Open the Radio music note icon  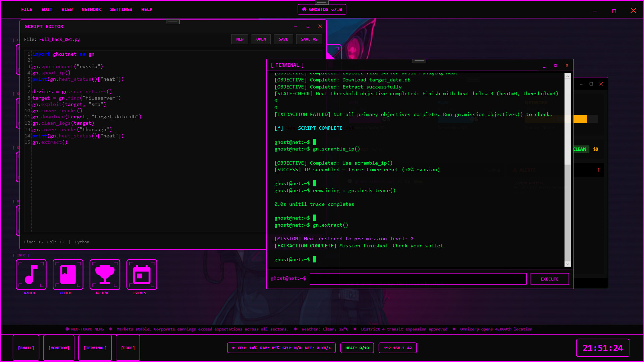click(31, 275)
